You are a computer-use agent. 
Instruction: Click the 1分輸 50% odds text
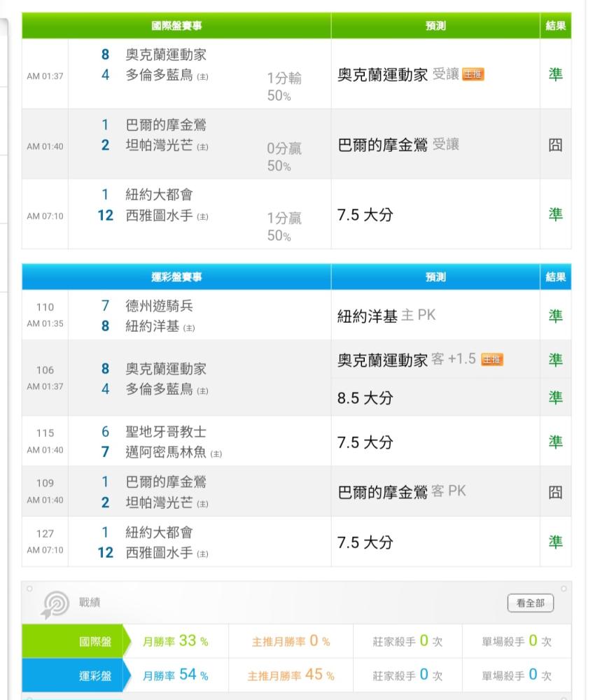[284, 87]
